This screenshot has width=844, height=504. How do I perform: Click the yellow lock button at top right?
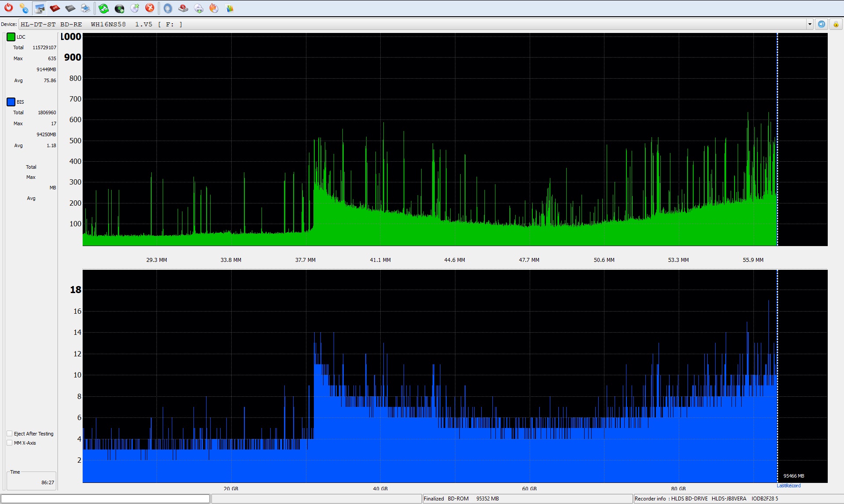(x=836, y=24)
